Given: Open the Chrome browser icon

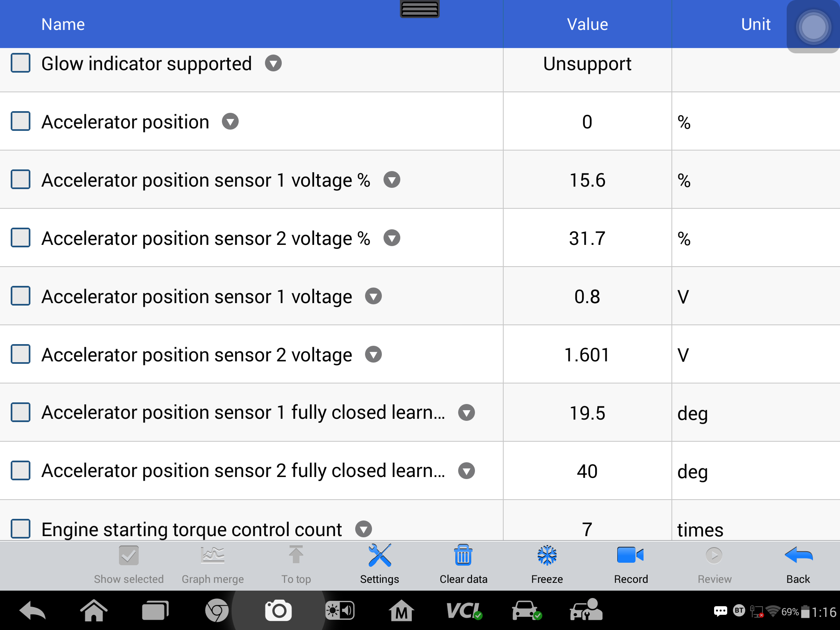Looking at the screenshot, I should (x=217, y=611).
